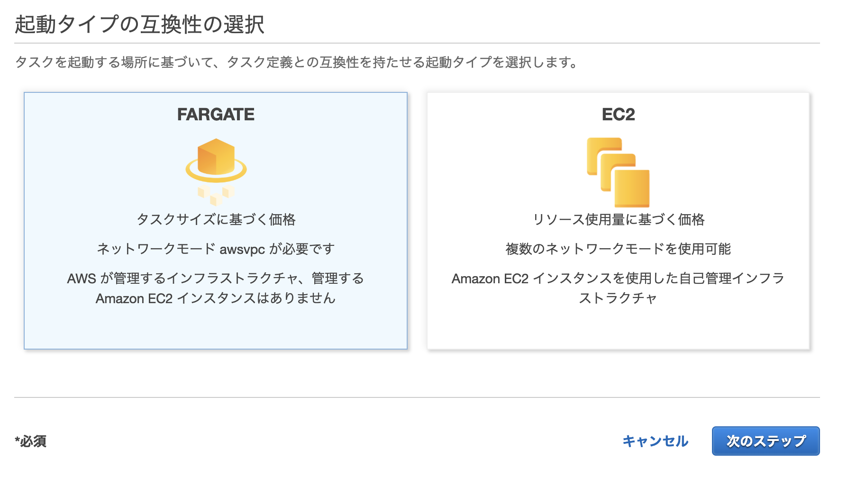Click the EC2 card title
The image size is (857, 504).
tap(618, 115)
